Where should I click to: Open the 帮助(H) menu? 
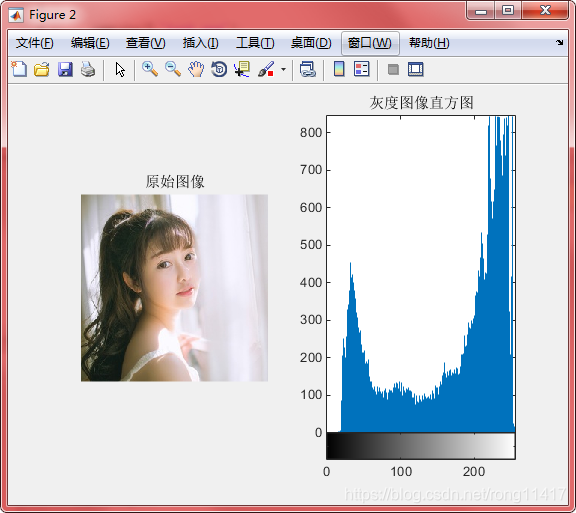pyautogui.click(x=429, y=43)
